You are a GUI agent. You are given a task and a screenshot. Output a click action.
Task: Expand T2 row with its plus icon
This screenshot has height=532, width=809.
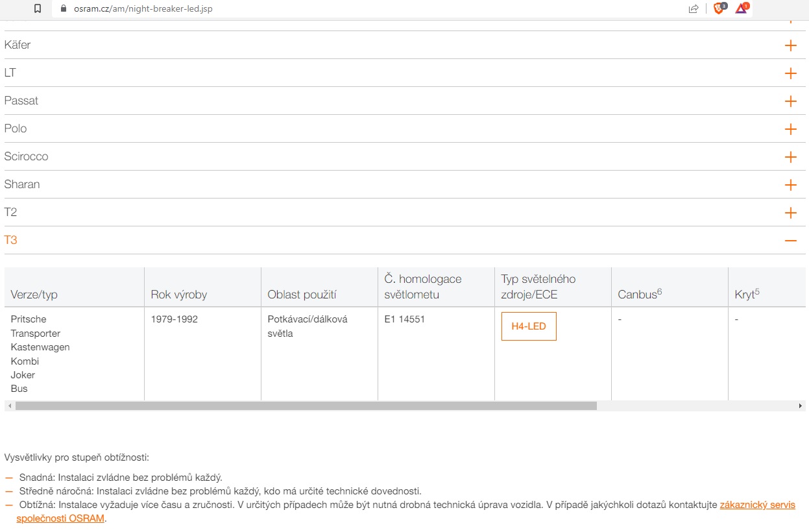[x=790, y=213]
